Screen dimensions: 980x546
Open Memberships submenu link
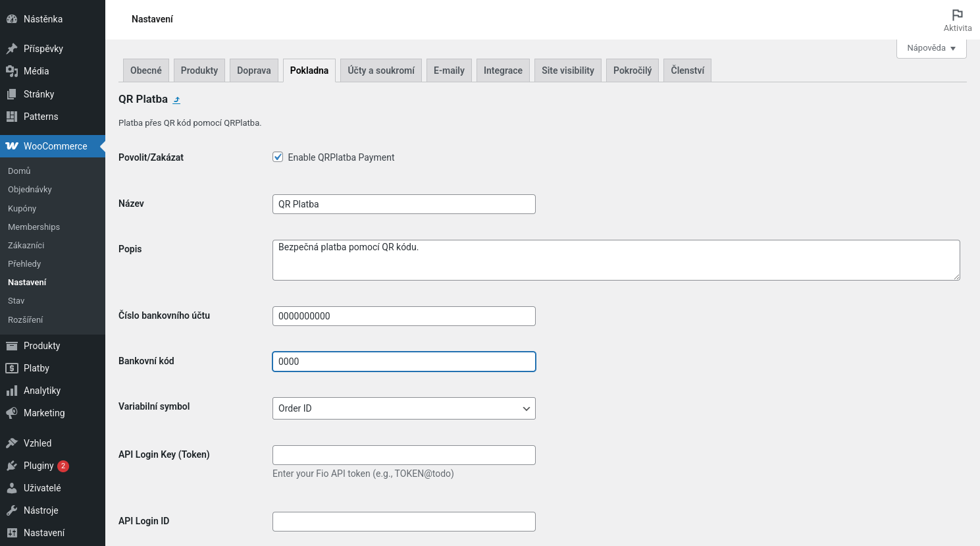(x=34, y=227)
